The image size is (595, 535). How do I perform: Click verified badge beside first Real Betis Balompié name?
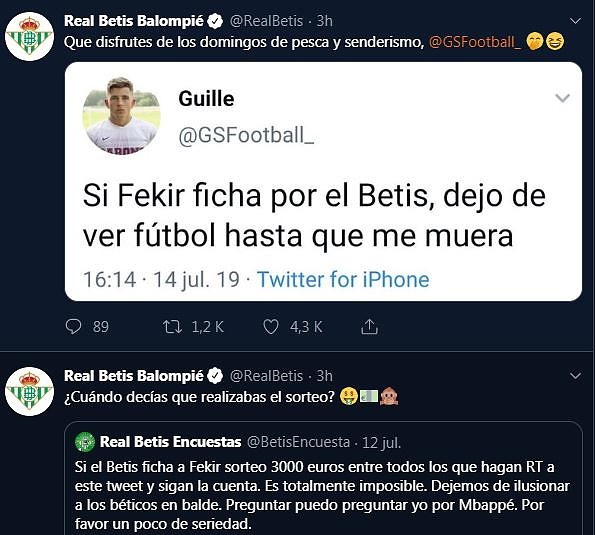click(x=216, y=21)
